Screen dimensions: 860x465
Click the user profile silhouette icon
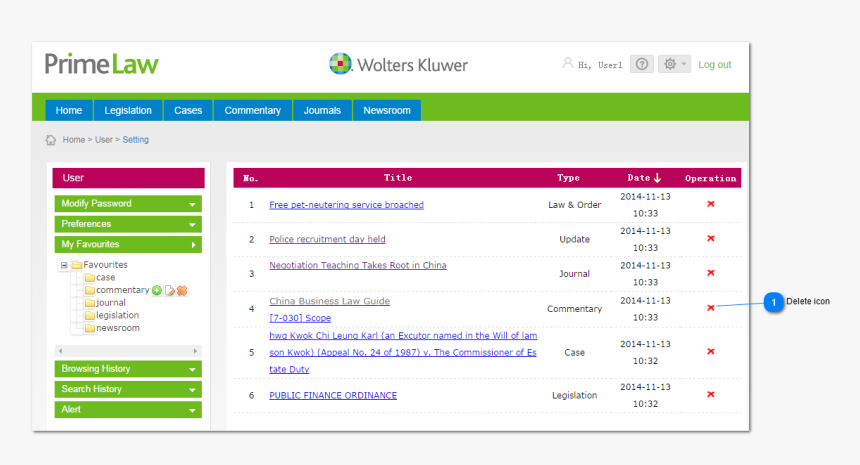(568, 64)
